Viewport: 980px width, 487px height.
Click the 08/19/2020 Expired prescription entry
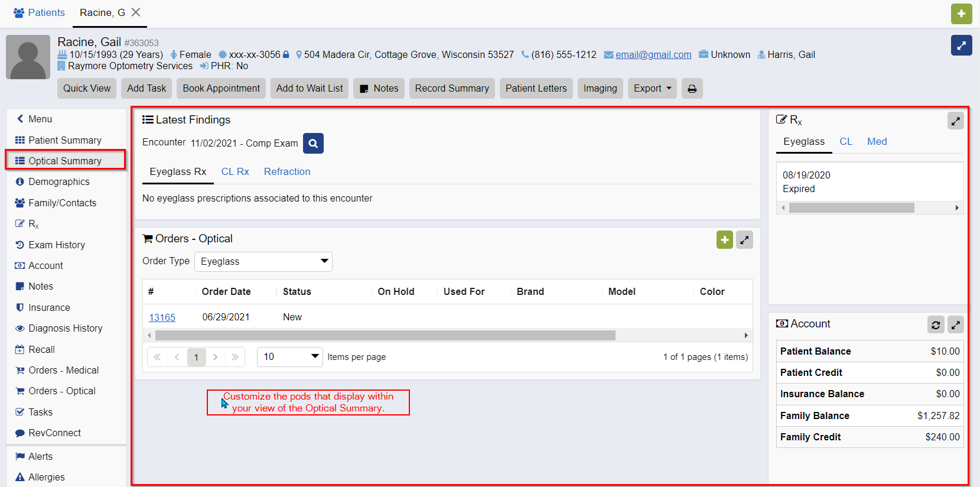coord(870,182)
